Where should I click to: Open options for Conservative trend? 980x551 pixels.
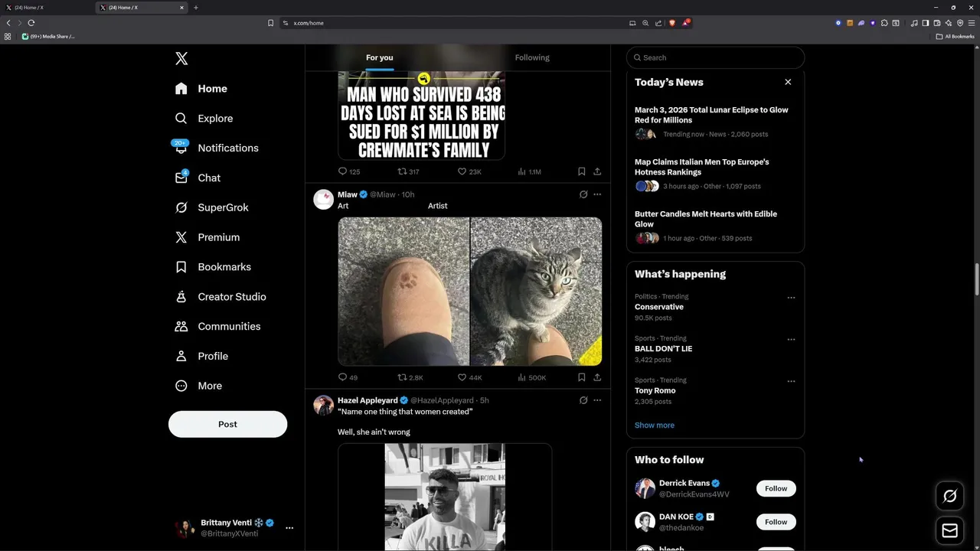tap(791, 298)
